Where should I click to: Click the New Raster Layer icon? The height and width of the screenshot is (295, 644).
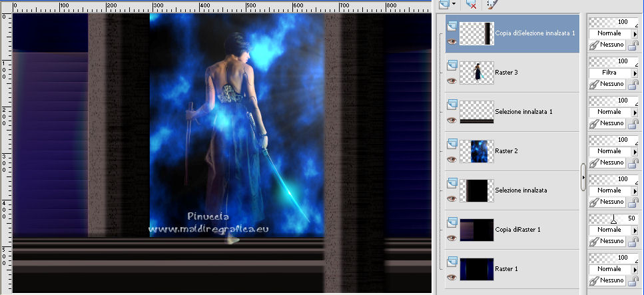(x=444, y=4)
